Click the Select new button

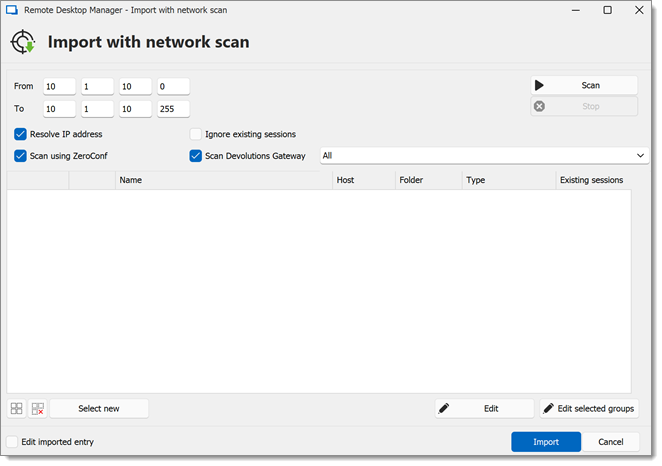coord(99,409)
